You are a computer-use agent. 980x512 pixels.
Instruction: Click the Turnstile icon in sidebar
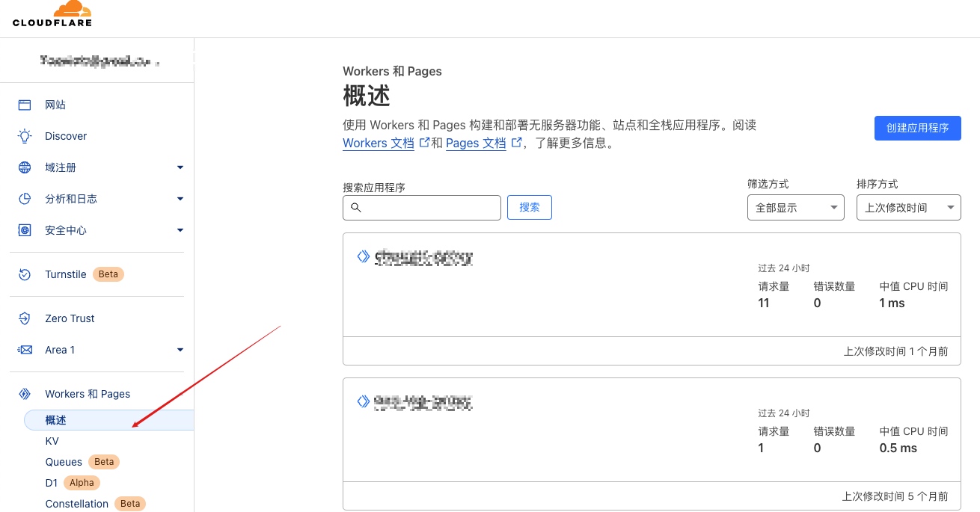pyautogui.click(x=25, y=274)
